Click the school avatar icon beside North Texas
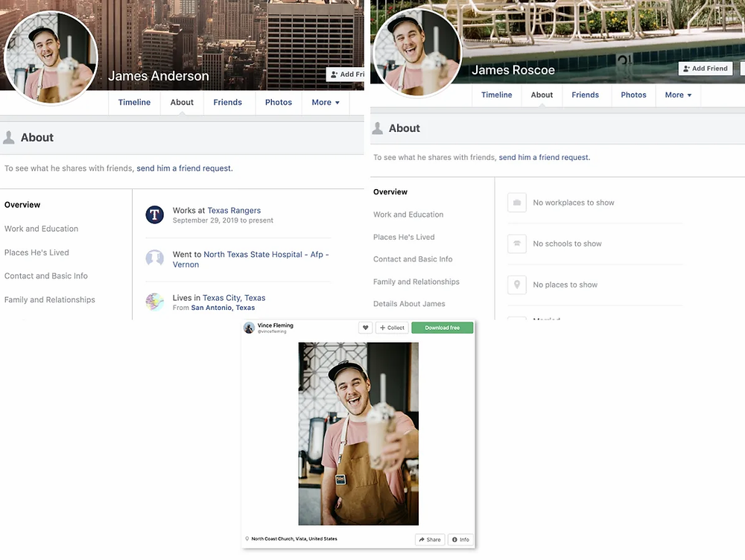This screenshot has height=560, width=745. [155, 258]
